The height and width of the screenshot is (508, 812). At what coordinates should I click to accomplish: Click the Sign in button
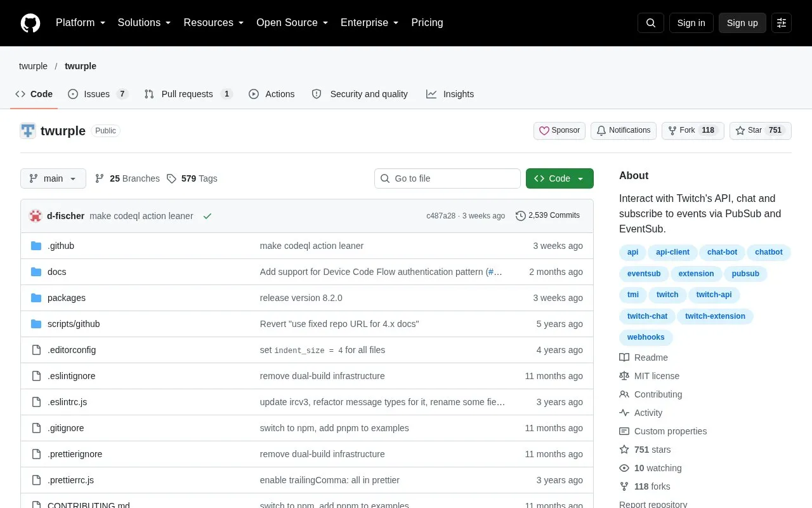691,23
